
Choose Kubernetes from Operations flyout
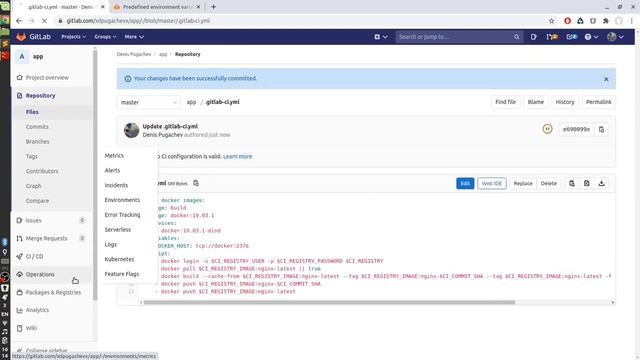(x=119, y=259)
